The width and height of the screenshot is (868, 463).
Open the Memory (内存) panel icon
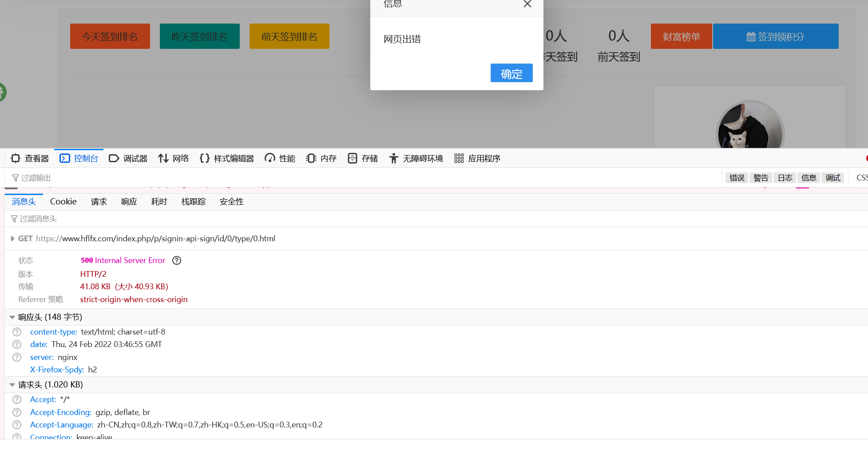(x=311, y=159)
